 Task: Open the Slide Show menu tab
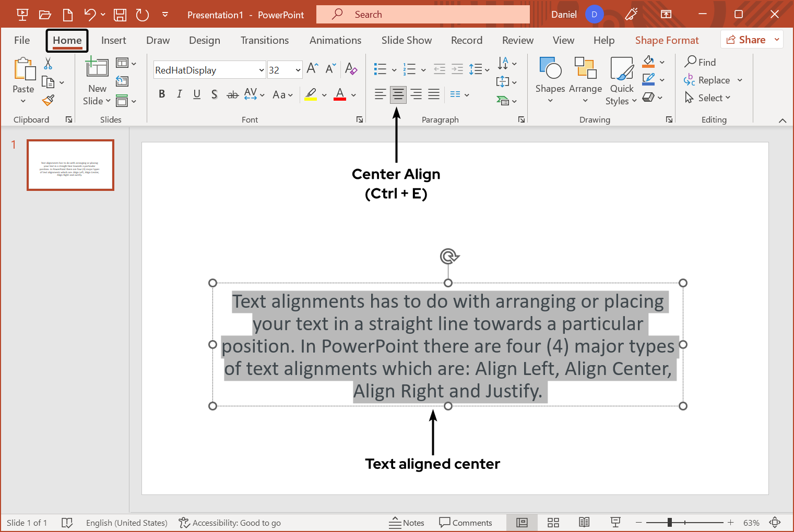click(407, 40)
